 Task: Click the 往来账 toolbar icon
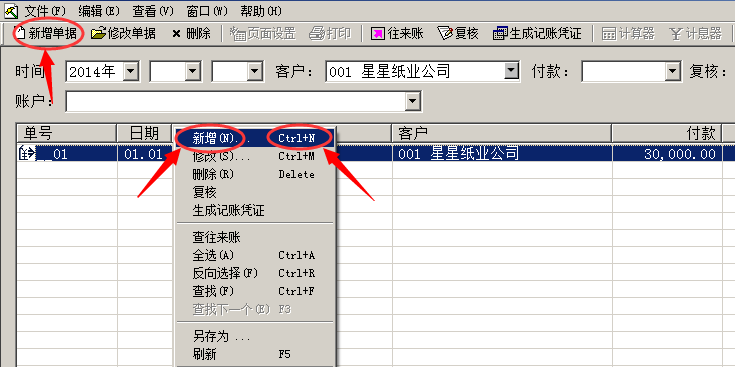click(x=378, y=34)
